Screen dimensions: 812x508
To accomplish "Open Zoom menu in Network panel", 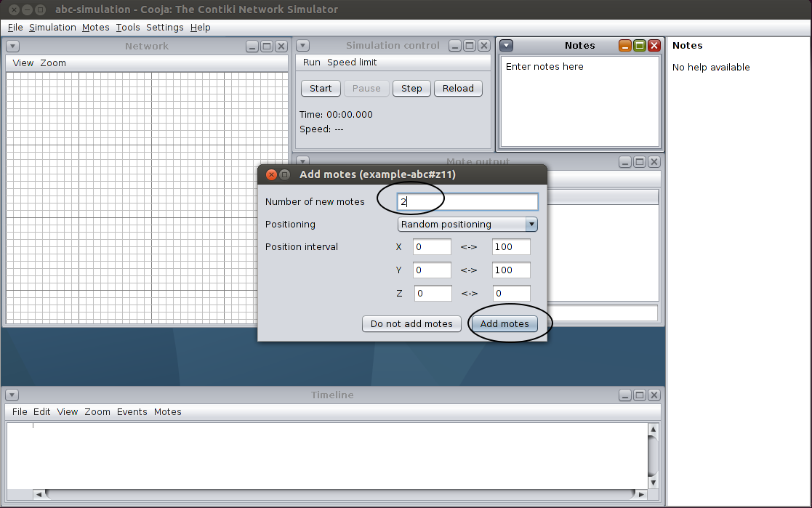I will [x=53, y=63].
